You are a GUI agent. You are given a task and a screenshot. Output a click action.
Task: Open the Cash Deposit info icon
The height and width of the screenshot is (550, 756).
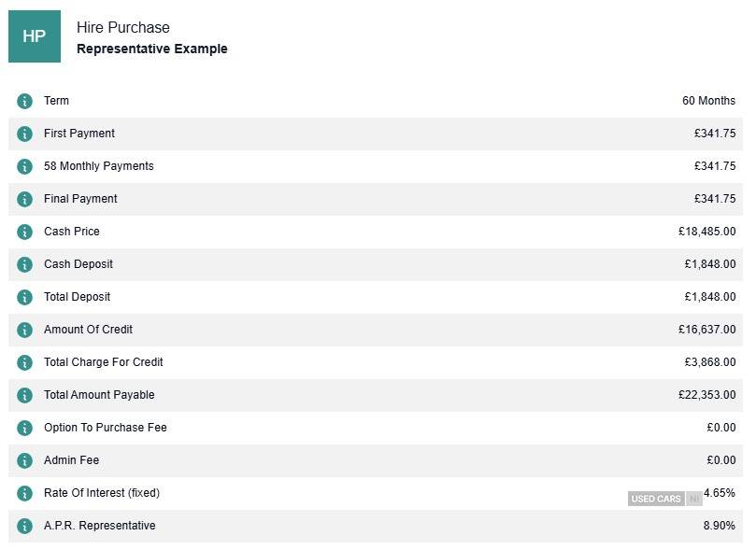pos(25,264)
